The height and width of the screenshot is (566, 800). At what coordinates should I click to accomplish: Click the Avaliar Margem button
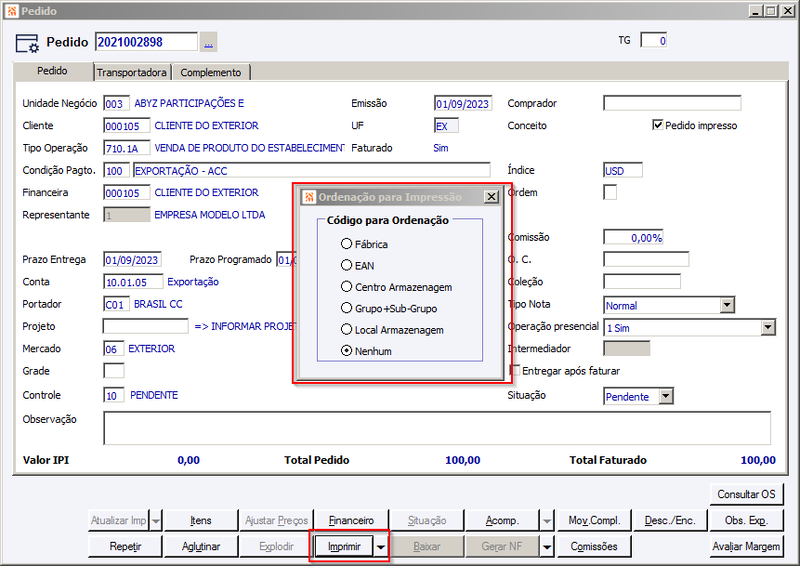[746, 547]
